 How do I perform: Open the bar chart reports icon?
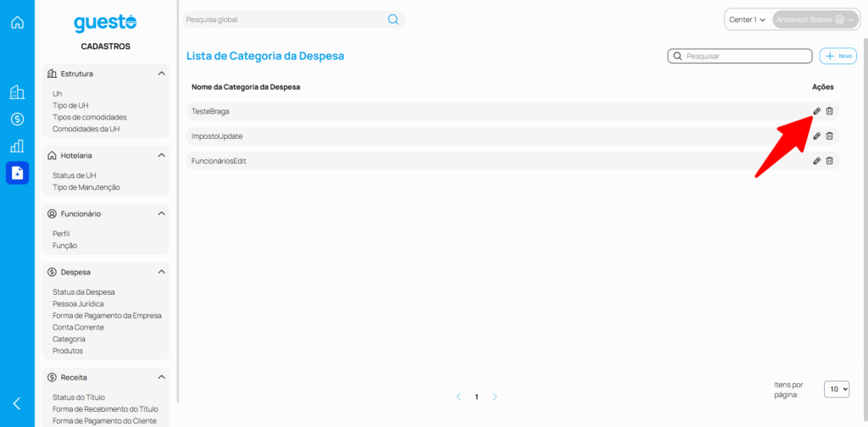click(17, 146)
